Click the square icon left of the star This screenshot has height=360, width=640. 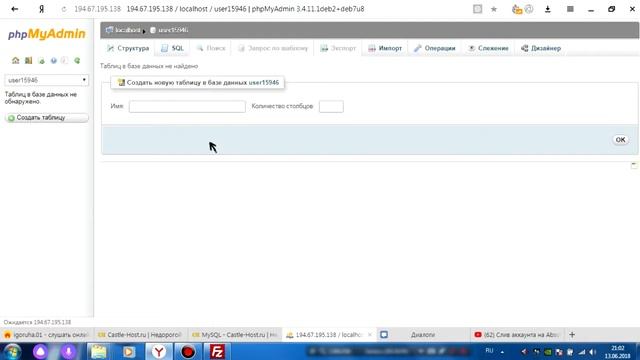click(x=477, y=9)
